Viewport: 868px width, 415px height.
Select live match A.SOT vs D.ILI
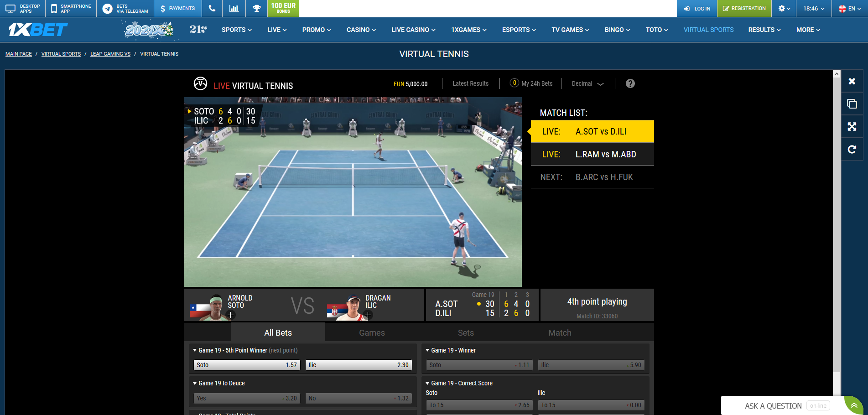(x=592, y=131)
